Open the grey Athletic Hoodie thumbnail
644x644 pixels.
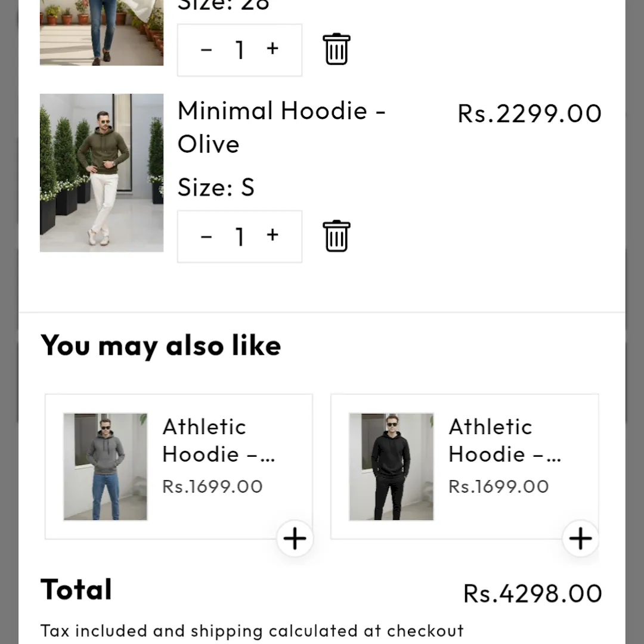point(106,466)
